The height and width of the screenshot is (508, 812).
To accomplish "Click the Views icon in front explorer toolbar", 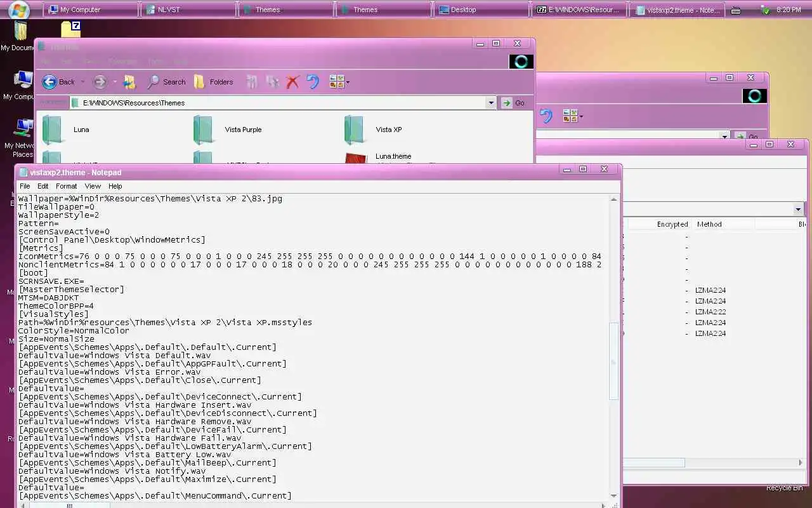I will pos(336,82).
